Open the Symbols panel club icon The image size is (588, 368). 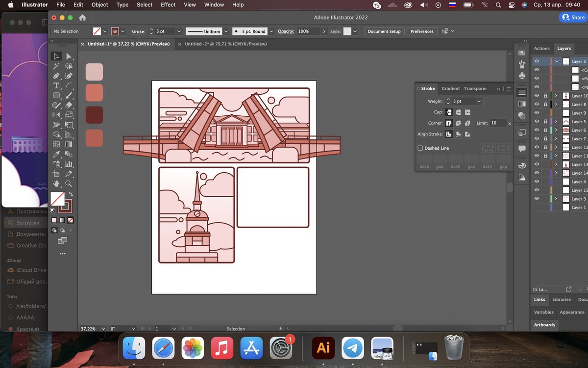tap(522, 76)
